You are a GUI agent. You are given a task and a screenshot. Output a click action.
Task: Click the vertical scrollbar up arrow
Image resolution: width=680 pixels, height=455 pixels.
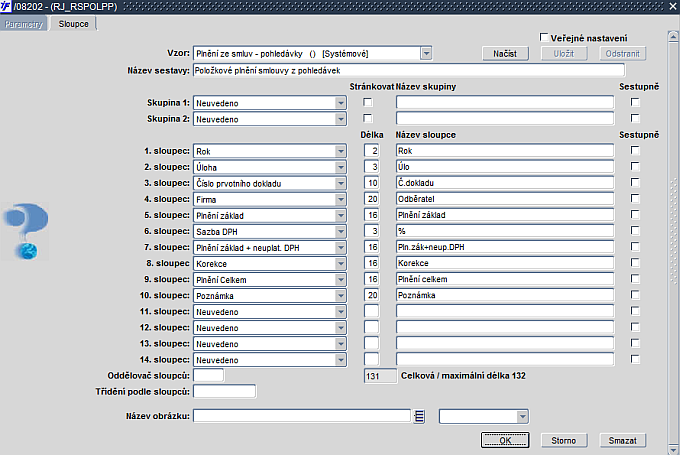tap(673, 36)
